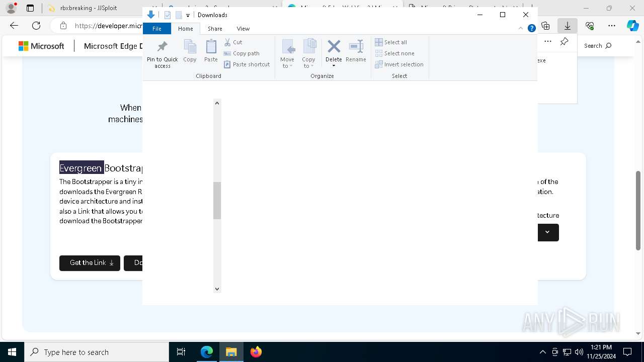The height and width of the screenshot is (362, 644).
Task: Click the navigation pane scrollbar thumb
Action: (217, 201)
